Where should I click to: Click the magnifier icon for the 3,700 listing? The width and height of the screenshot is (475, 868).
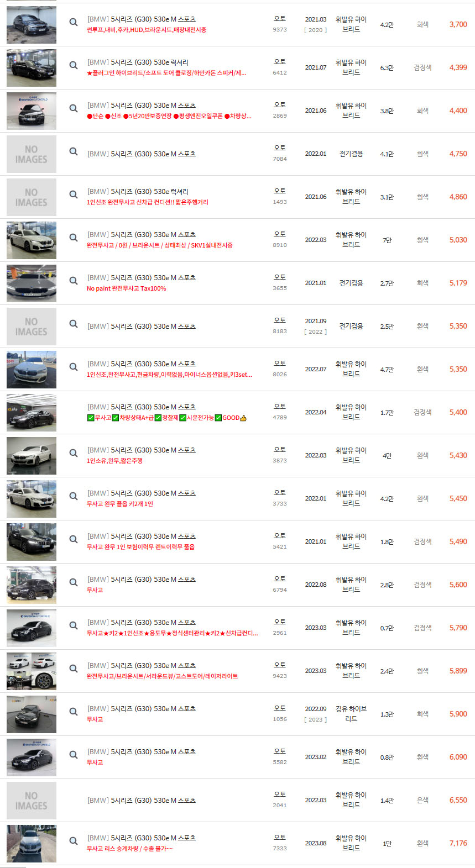pyautogui.click(x=73, y=22)
